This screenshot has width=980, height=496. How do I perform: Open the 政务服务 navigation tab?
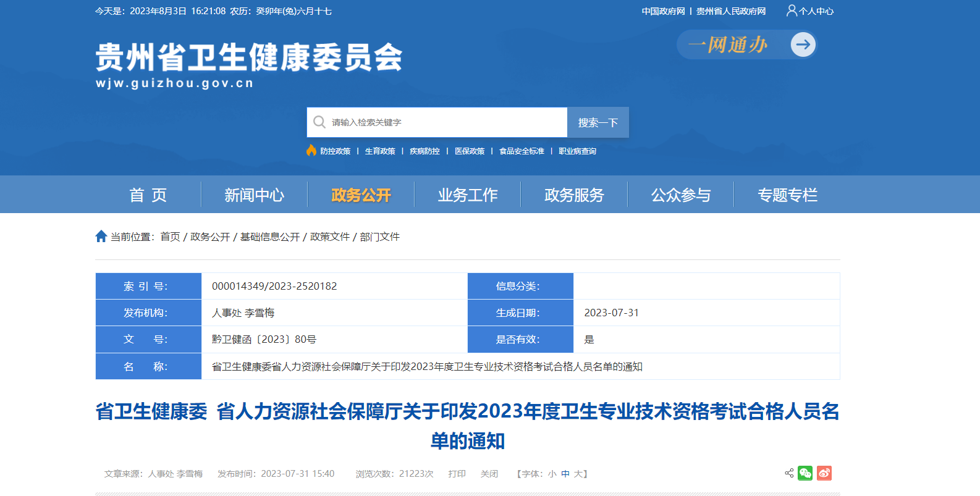(x=574, y=195)
